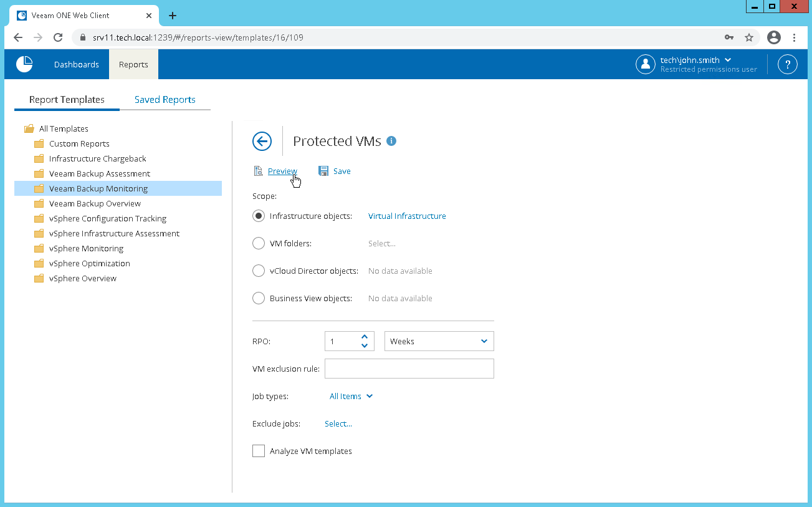This screenshot has height=507, width=812.
Task: Bookmark this page with the star icon
Action: [x=749, y=37]
